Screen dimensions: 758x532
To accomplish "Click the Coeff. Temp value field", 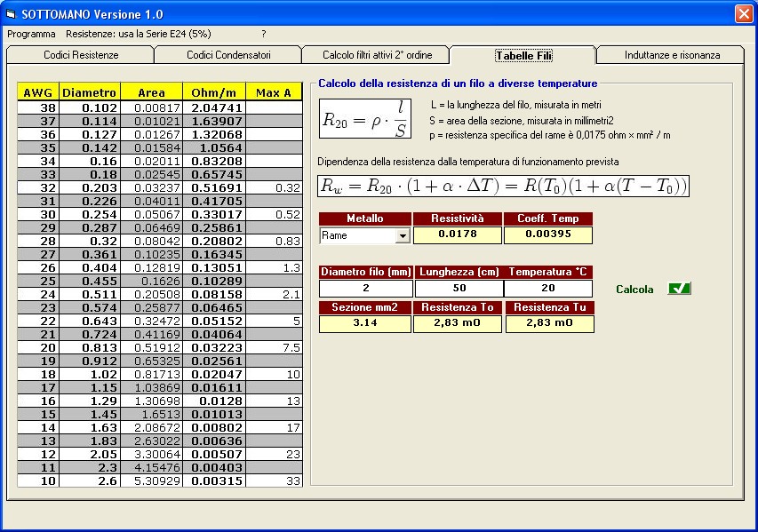I will (x=547, y=235).
